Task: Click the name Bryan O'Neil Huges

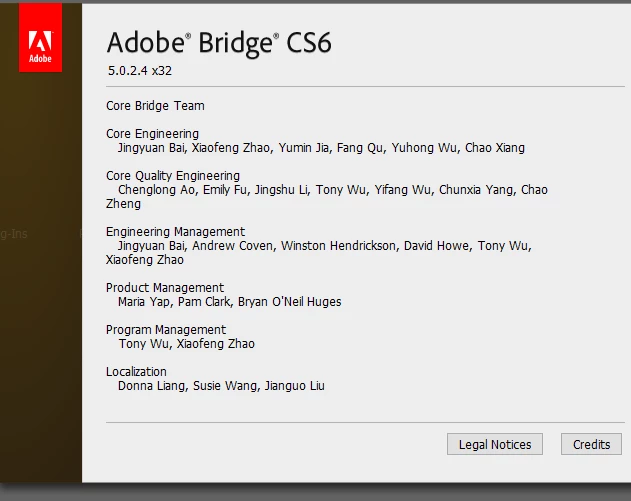Action: [289, 302]
